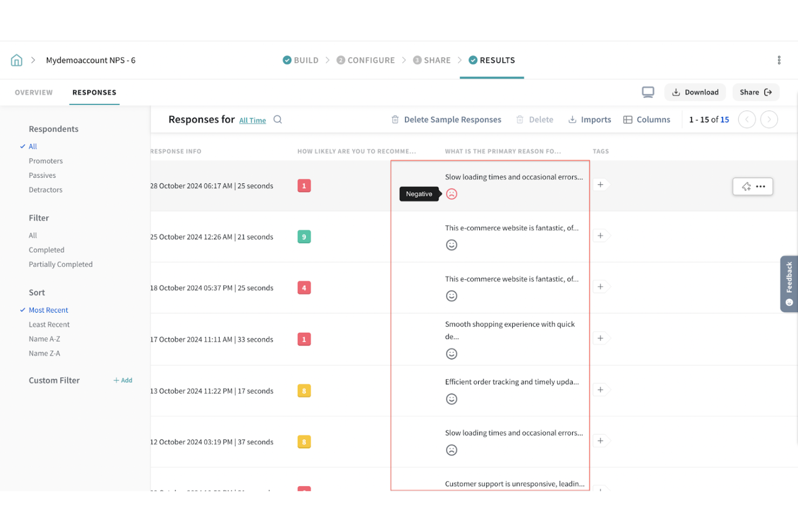Click the Download button
The height and width of the screenshot is (532, 798).
point(695,92)
